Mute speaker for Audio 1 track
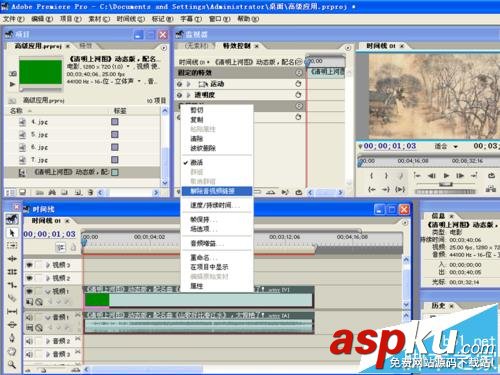500x375 pixels. (29, 317)
